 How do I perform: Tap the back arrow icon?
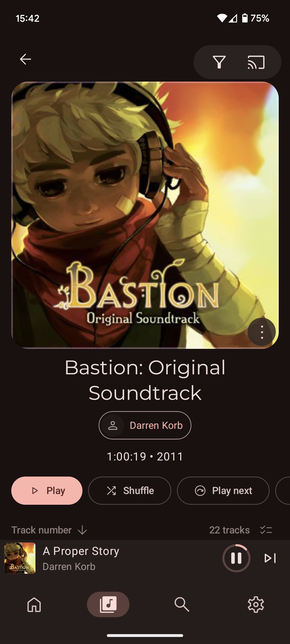point(26,59)
